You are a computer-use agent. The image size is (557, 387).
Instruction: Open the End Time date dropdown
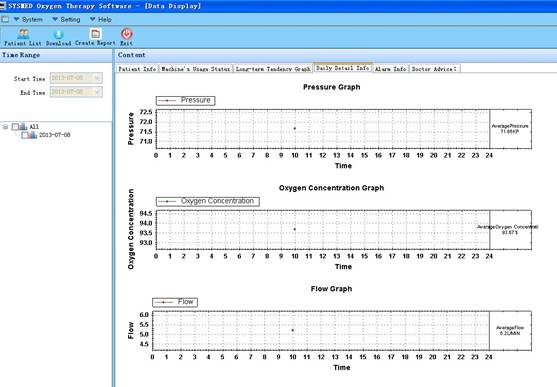(97, 92)
